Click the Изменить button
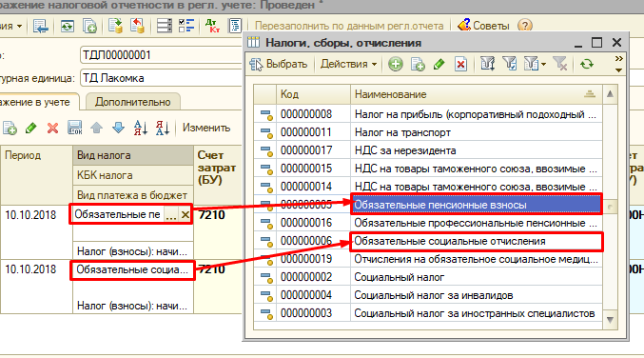644x358 pixels. (206, 128)
